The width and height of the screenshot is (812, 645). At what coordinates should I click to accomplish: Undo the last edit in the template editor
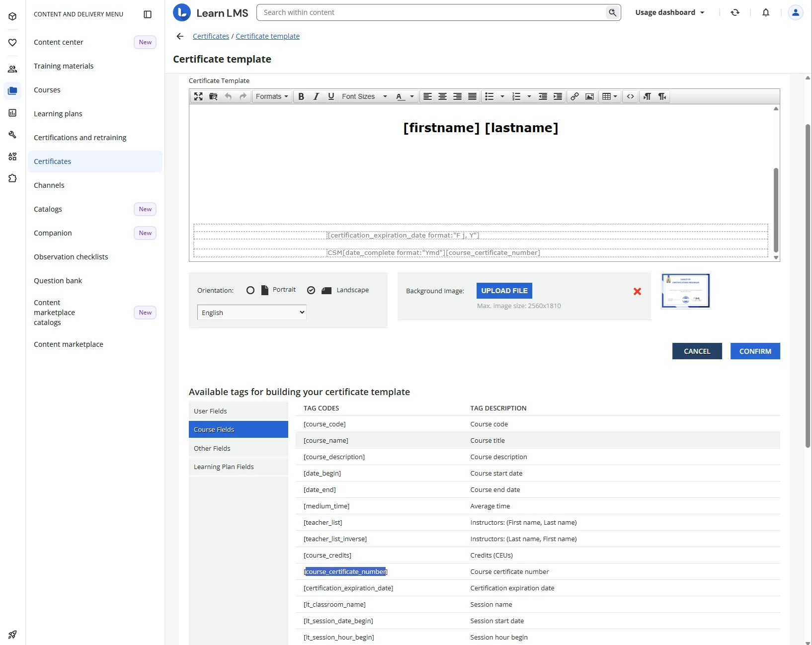(x=228, y=96)
